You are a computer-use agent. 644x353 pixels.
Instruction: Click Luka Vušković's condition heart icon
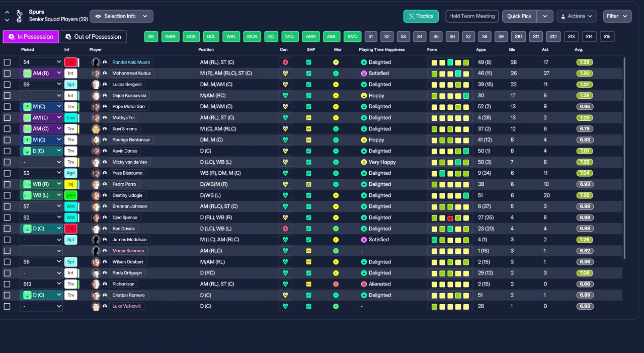pos(285,306)
